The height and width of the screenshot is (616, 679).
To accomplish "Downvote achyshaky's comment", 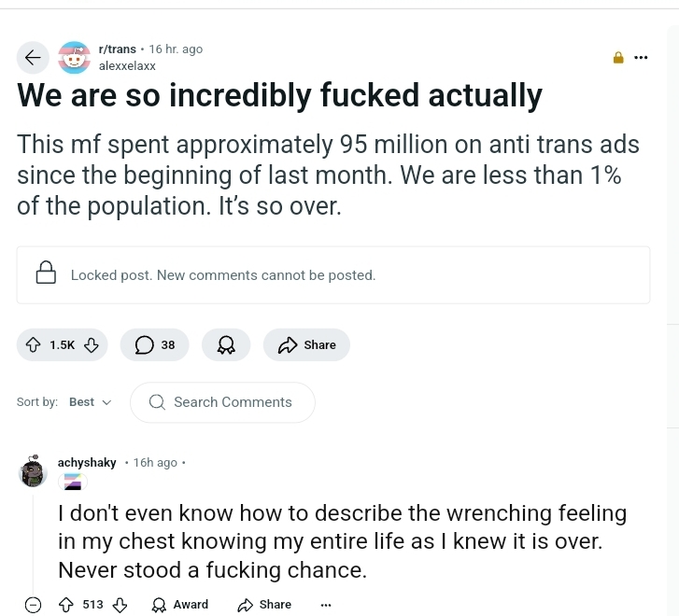I will pos(120,604).
